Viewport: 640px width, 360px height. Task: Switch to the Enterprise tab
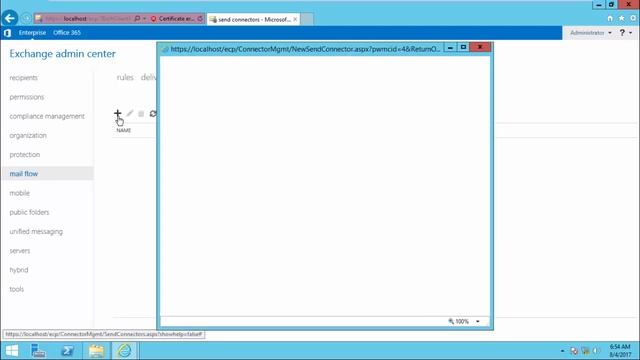point(32,33)
